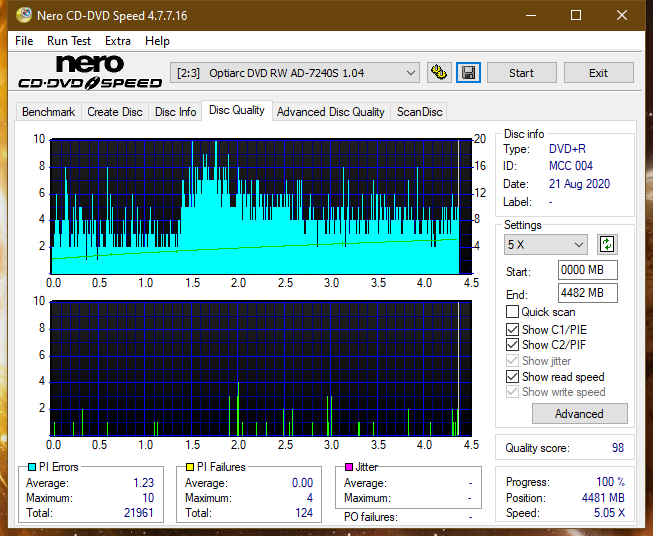Toggle Show write speed checkbox
The width and height of the screenshot is (653, 536).
512,392
